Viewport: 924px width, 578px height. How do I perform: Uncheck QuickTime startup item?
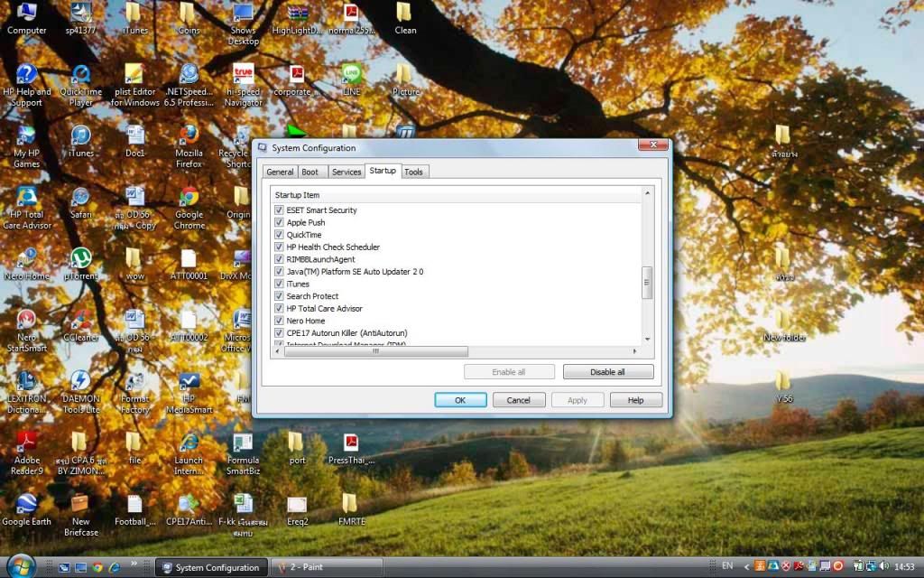(x=280, y=235)
